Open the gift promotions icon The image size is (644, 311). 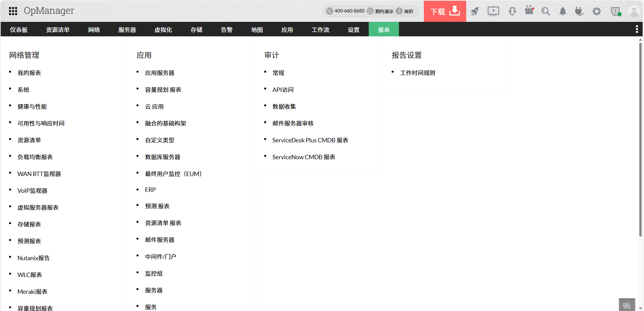click(529, 11)
